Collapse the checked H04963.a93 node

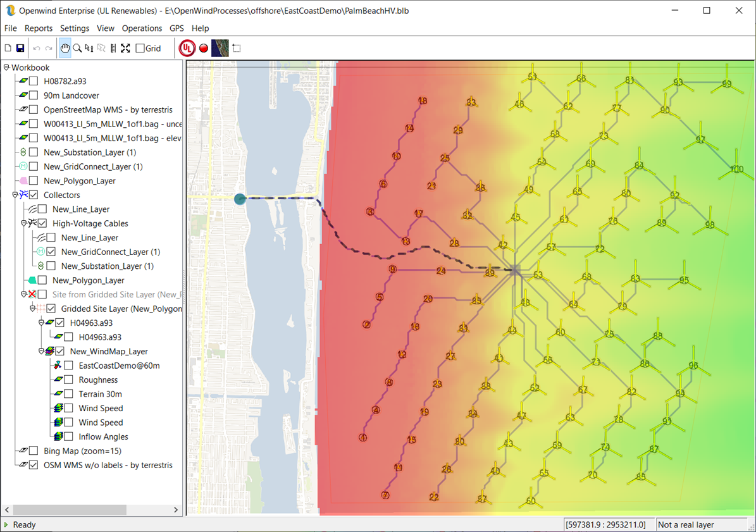click(41, 323)
